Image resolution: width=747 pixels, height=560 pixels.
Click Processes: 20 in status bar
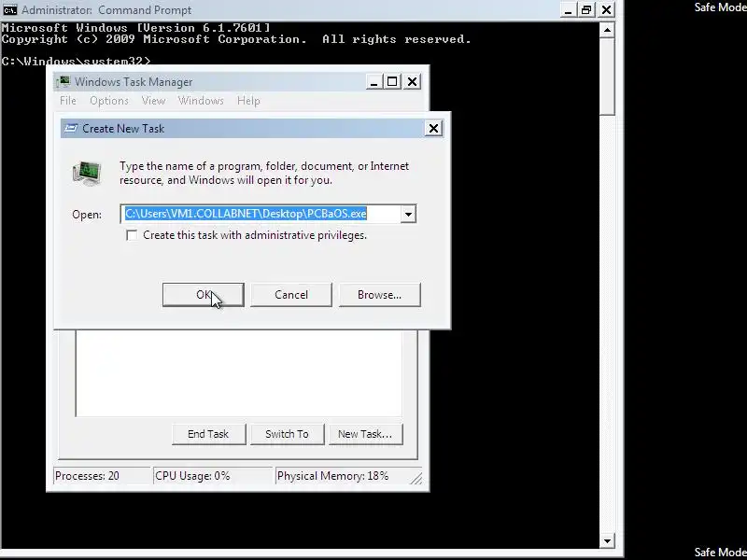point(102,476)
